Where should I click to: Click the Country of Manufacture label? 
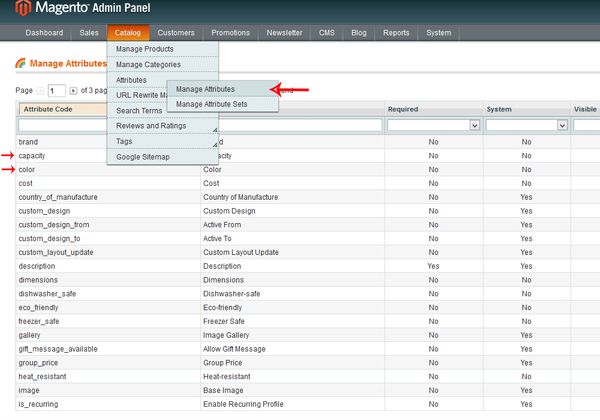coord(241,197)
